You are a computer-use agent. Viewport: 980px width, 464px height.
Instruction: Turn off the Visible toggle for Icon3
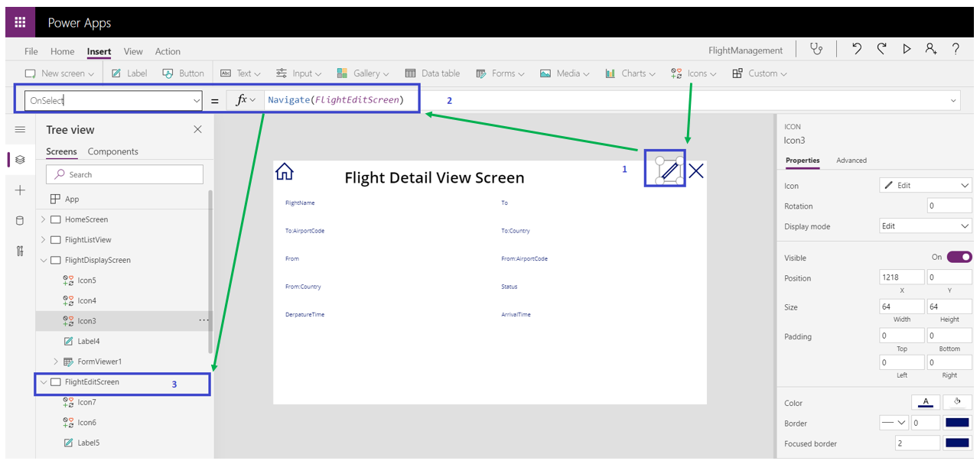(x=959, y=257)
